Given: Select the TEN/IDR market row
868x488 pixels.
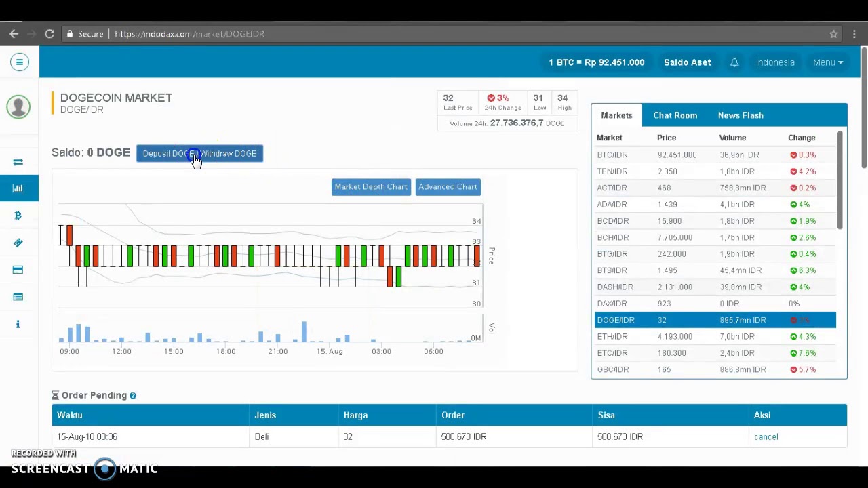Looking at the screenshot, I should coord(715,171).
